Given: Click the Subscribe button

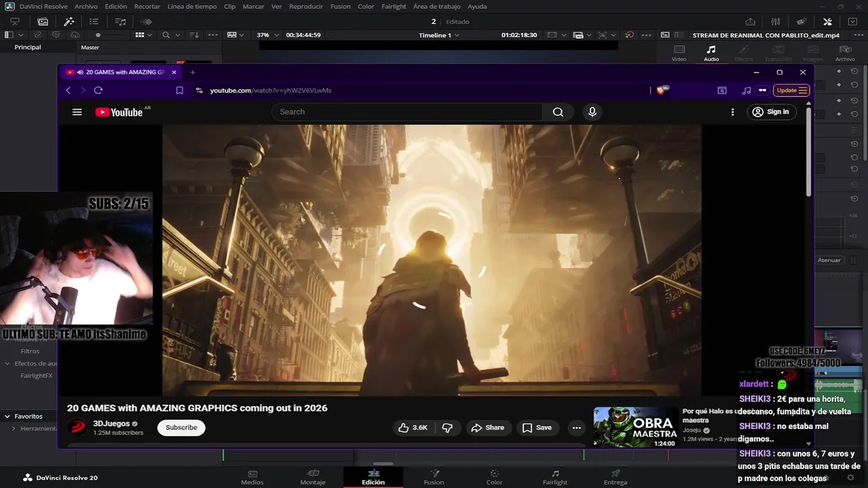Looking at the screenshot, I should tap(181, 428).
